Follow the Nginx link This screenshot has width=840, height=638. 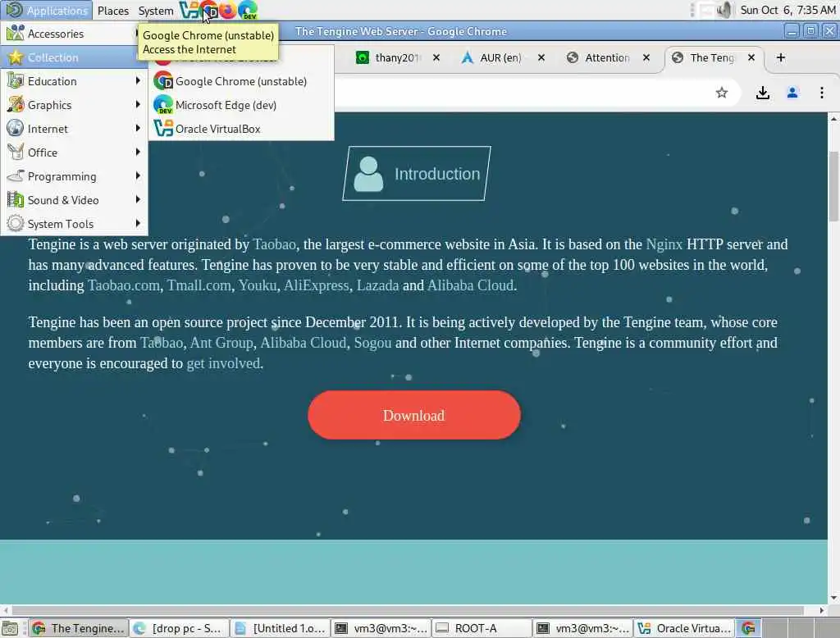(x=664, y=244)
